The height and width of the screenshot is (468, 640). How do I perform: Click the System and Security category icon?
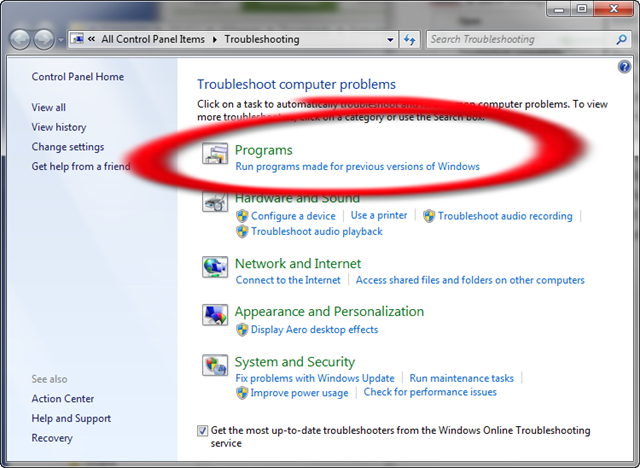click(215, 365)
